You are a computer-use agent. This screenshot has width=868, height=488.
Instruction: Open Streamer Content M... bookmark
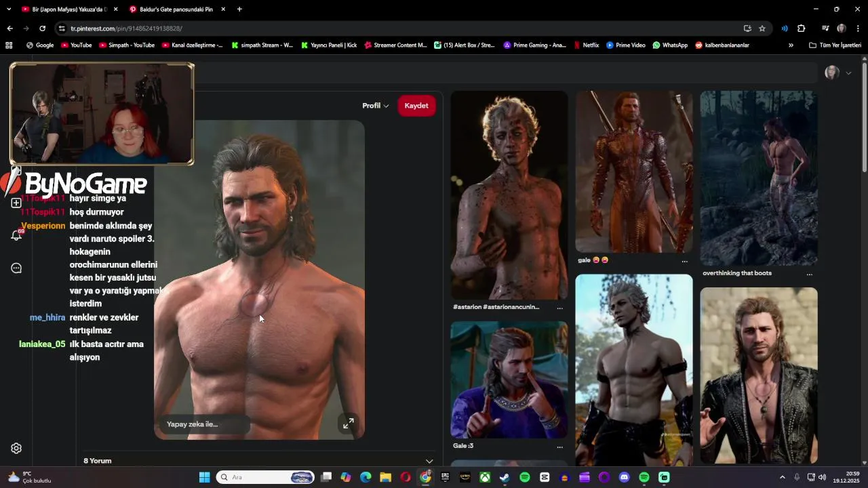[x=395, y=45]
